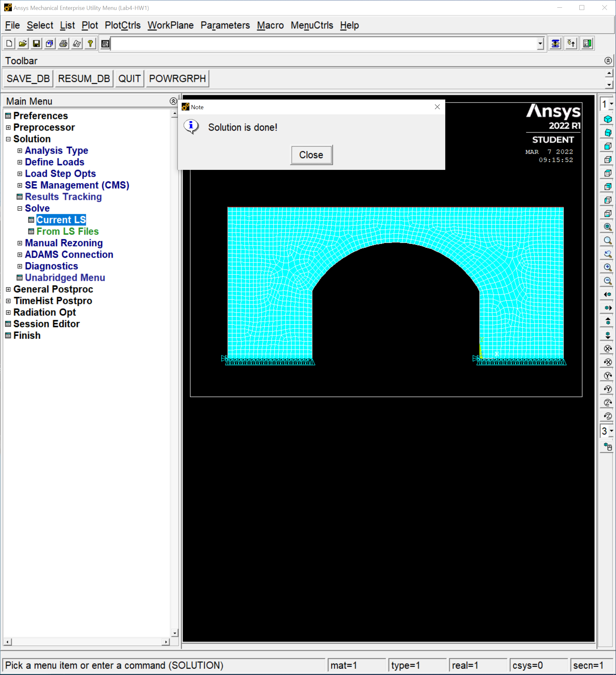Open the PlotCtrls menu

coord(123,25)
